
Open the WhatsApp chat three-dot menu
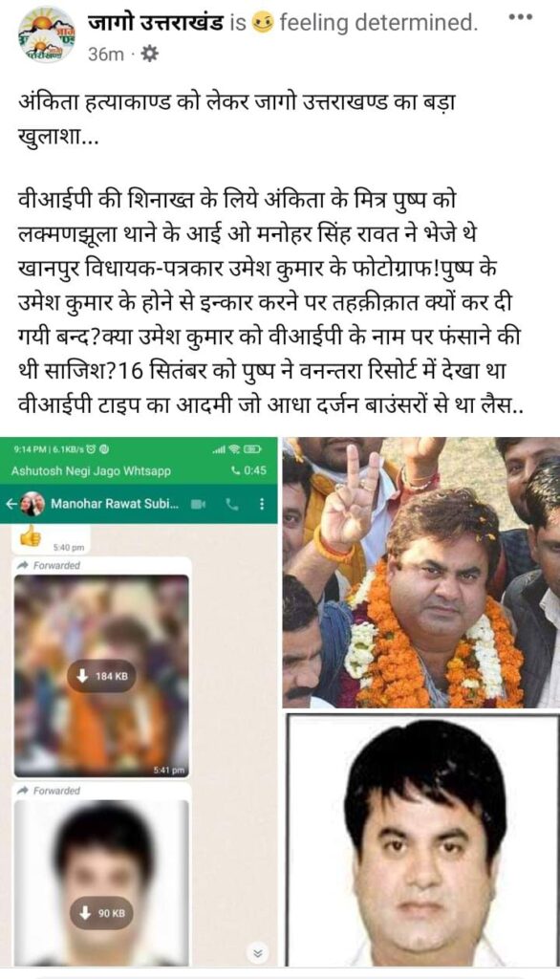coord(262,503)
